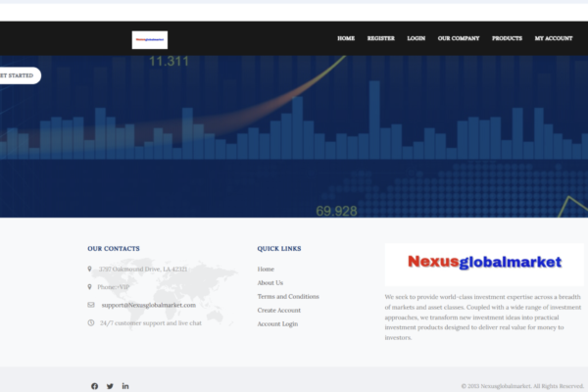The image size is (588, 392).
Task: Click the support@Nexusglobalmarket.com email address
Action: (x=149, y=305)
